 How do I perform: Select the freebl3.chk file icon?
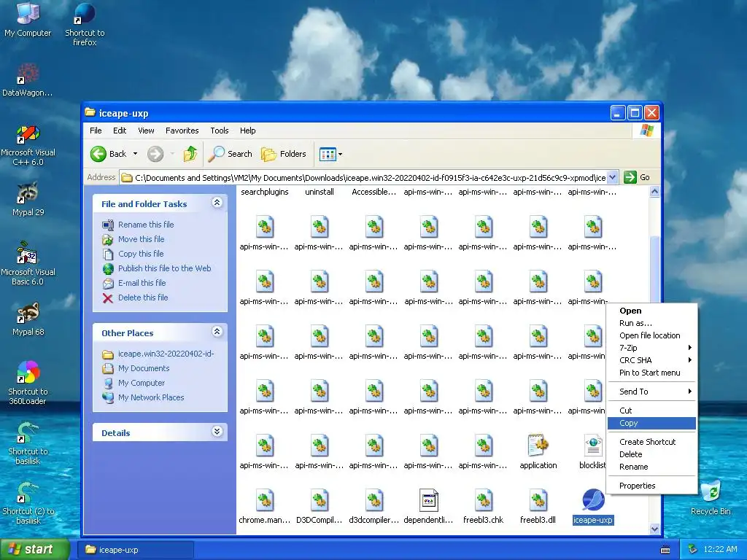[483, 507]
